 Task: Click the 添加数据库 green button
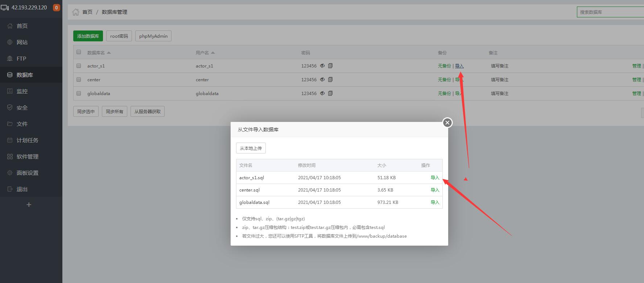coord(88,36)
